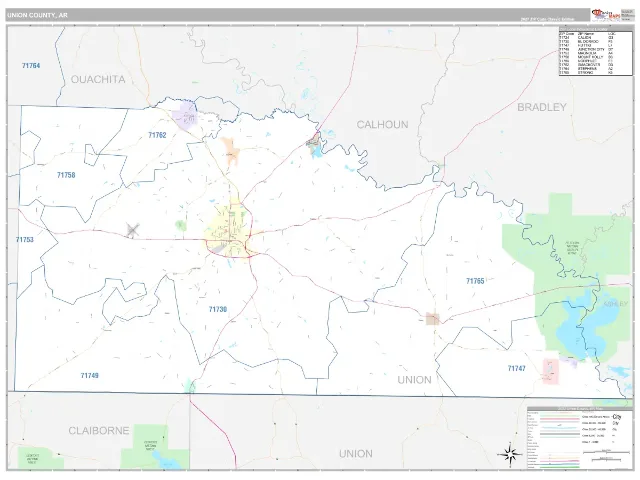Click the map legend panel title
The width and height of the screenshot is (640, 480).
pyautogui.click(x=580, y=409)
